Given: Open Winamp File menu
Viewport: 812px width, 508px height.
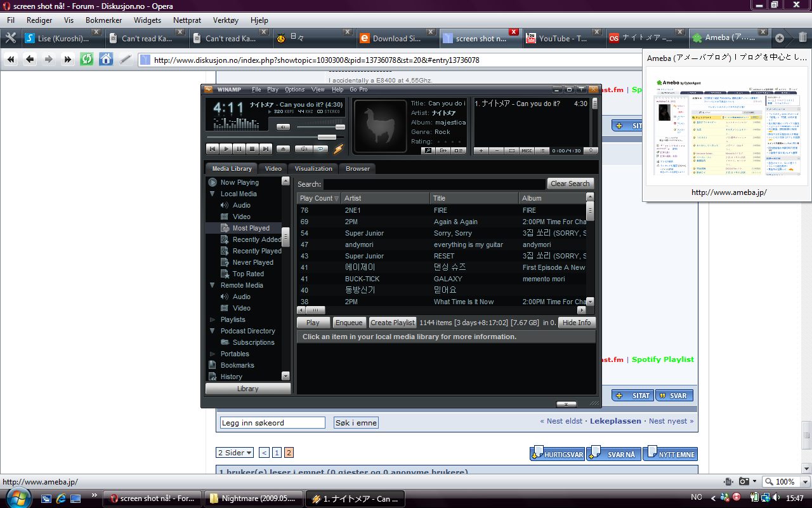Looking at the screenshot, I should (256, 90).
